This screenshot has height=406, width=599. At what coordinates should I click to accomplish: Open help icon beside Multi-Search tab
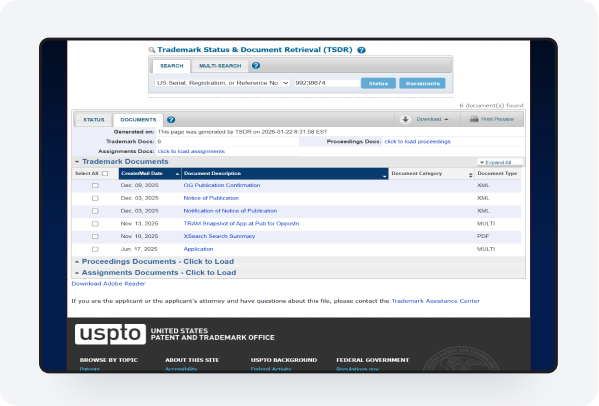(256, 66)
